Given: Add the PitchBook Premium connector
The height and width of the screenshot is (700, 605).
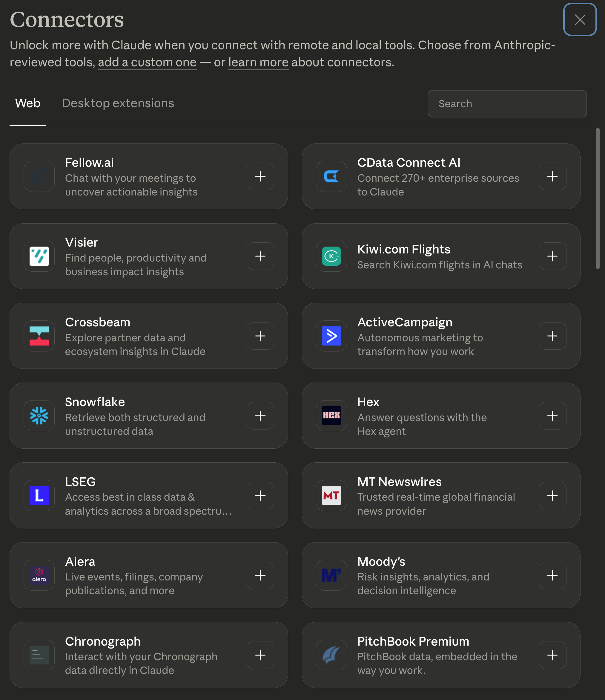Looking at the screenshot, I should (552, 655).
